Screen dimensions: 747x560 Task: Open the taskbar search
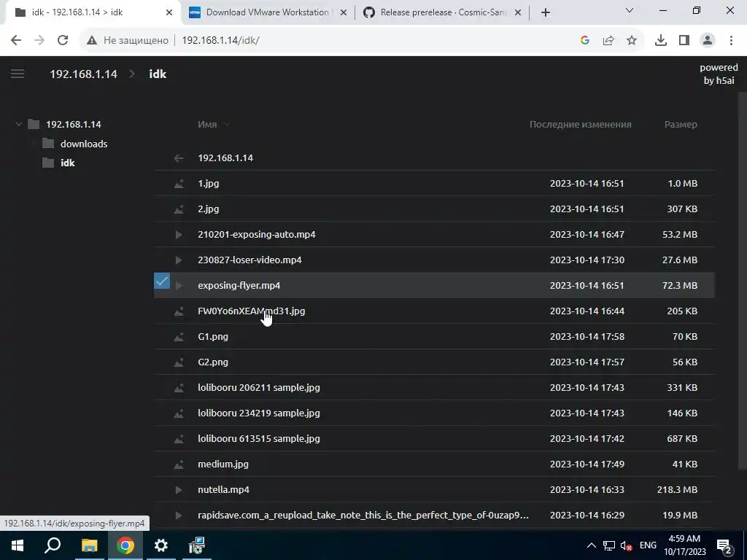tap(53, 545)
